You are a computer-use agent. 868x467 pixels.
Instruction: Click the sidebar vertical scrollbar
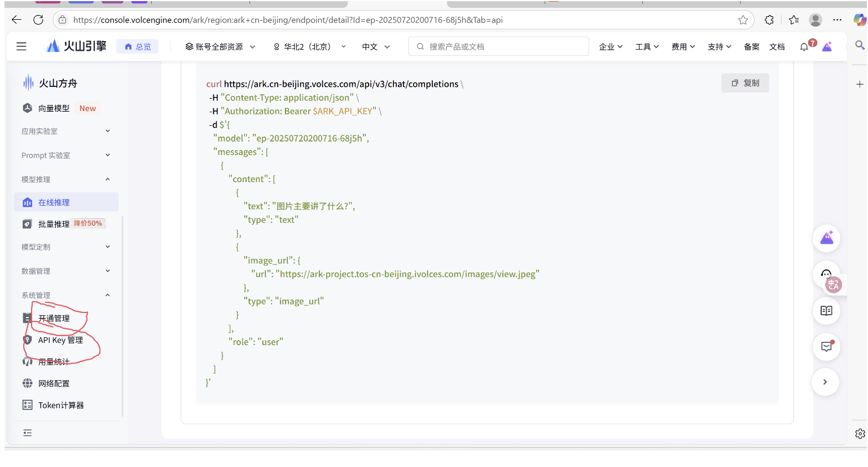122,316
